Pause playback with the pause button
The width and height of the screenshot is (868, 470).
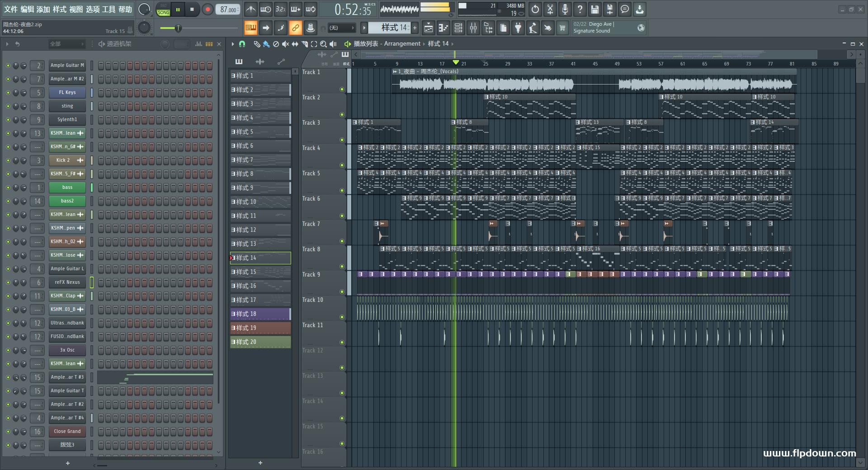coord(178,9)
